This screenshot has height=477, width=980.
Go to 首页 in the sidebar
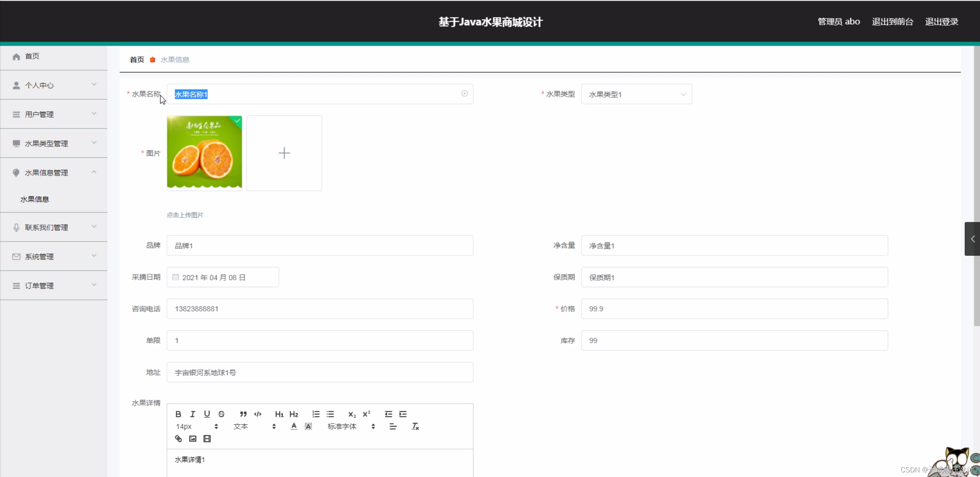pyautogui.click(x=32, y=56)
